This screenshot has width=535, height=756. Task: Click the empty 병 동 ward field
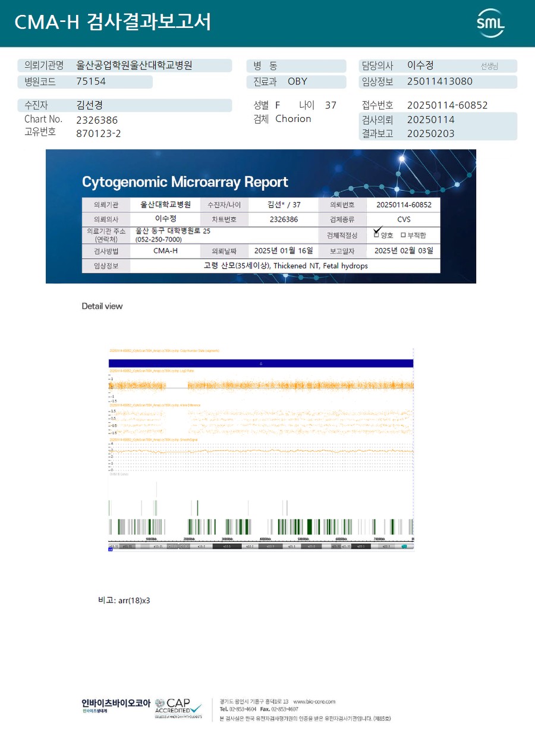[x=296, y=65]
